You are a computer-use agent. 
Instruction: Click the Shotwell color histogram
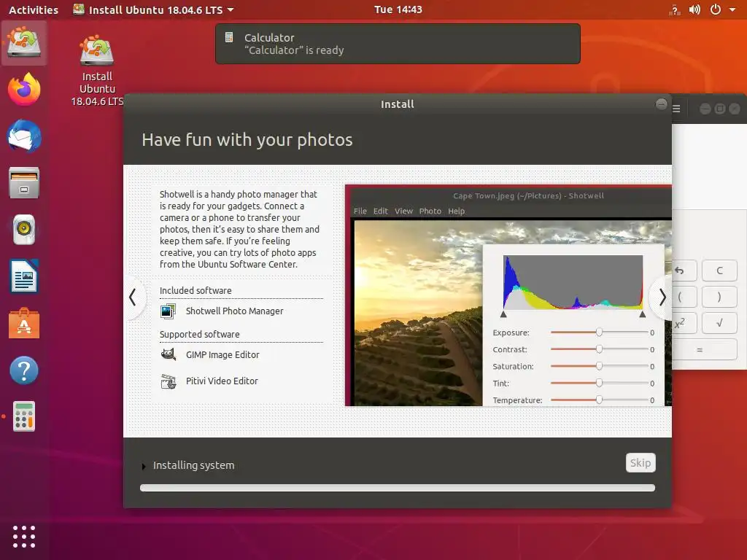pyautogui.click(x=573, y=282)
